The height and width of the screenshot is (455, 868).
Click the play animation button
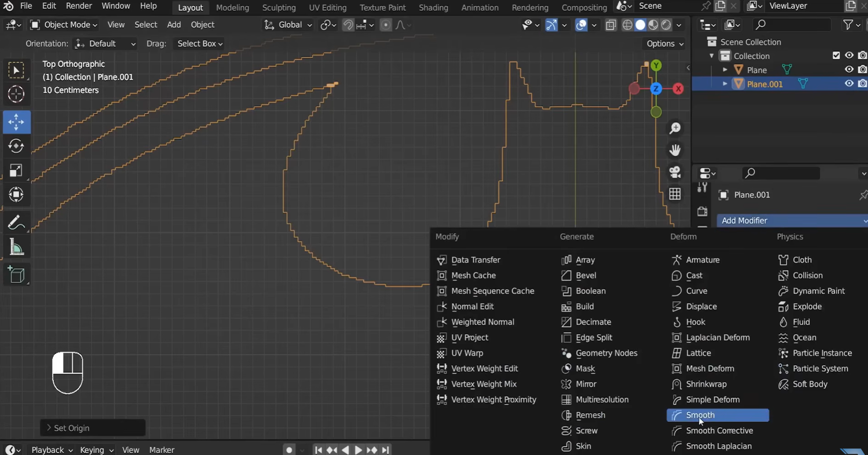tap(358, 450)
